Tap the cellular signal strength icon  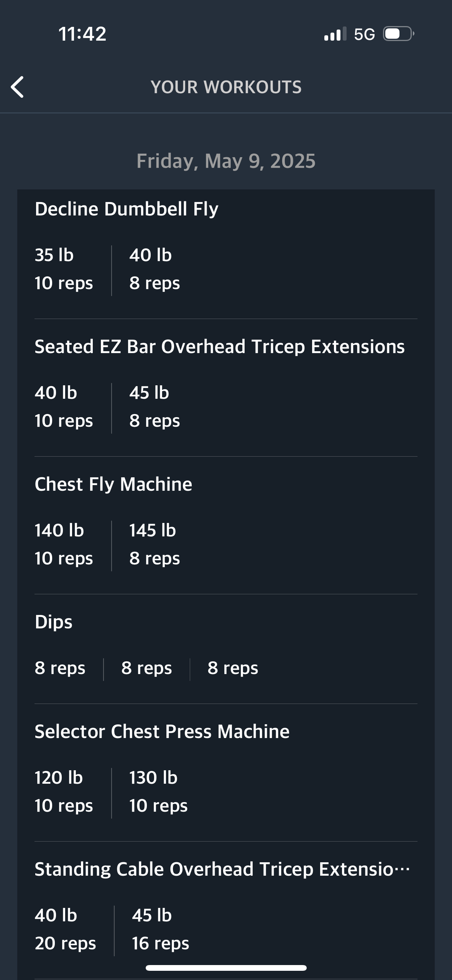[x=335, y=34]
